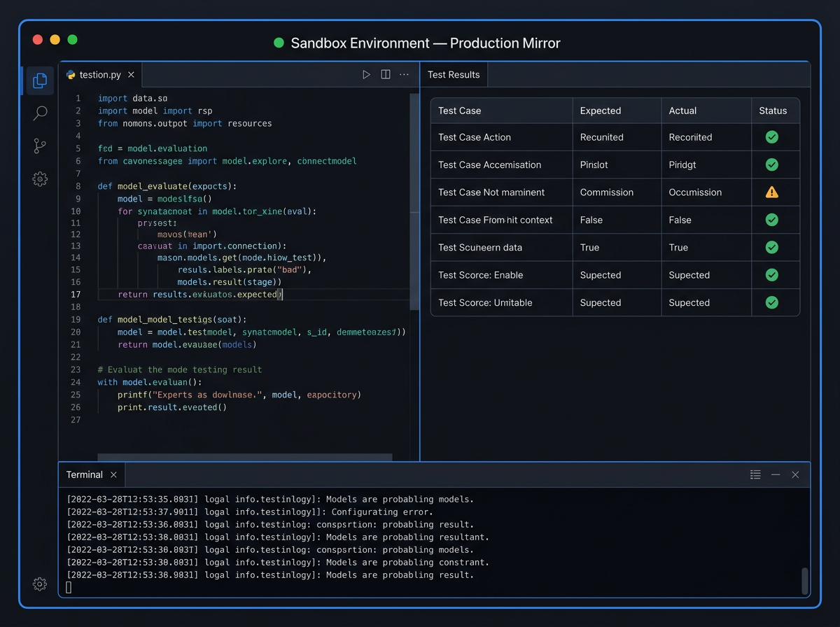Run the file with the play icon
This screenshot has height=627, width=840.
(x=366, y=75)
